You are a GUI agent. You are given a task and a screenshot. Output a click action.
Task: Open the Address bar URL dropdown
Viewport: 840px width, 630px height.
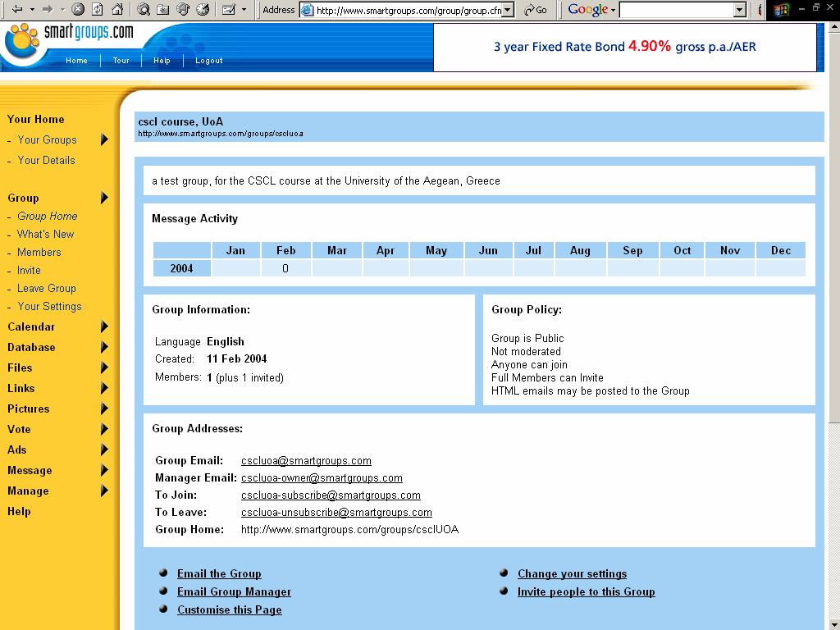click(x=509, y=10)
